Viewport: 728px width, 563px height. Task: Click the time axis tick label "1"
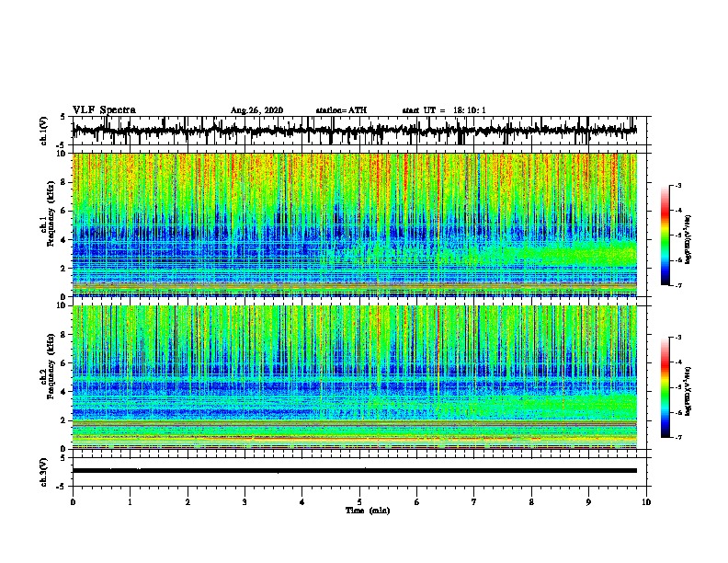[130, 502]
